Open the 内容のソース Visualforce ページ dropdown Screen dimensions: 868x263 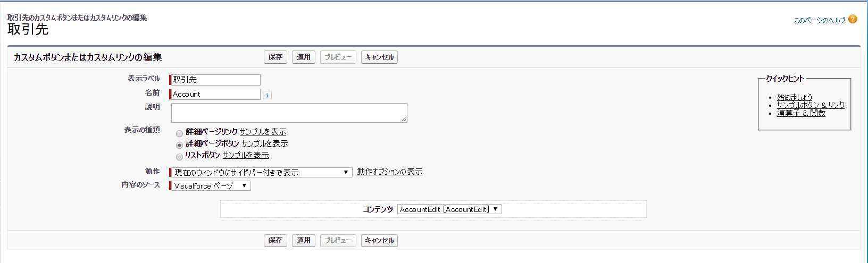tap(211, 185)
